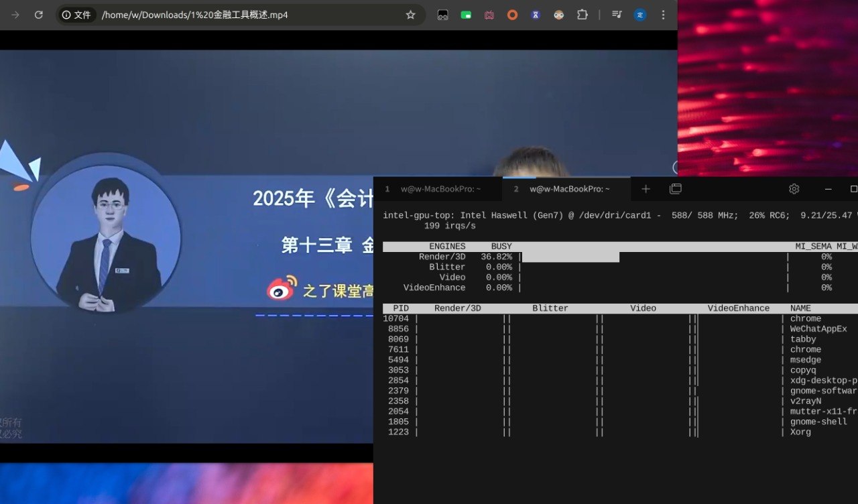Click the orange circle extension icon
The width and height of the screenshot is (858, 504).
pos(512,15)
